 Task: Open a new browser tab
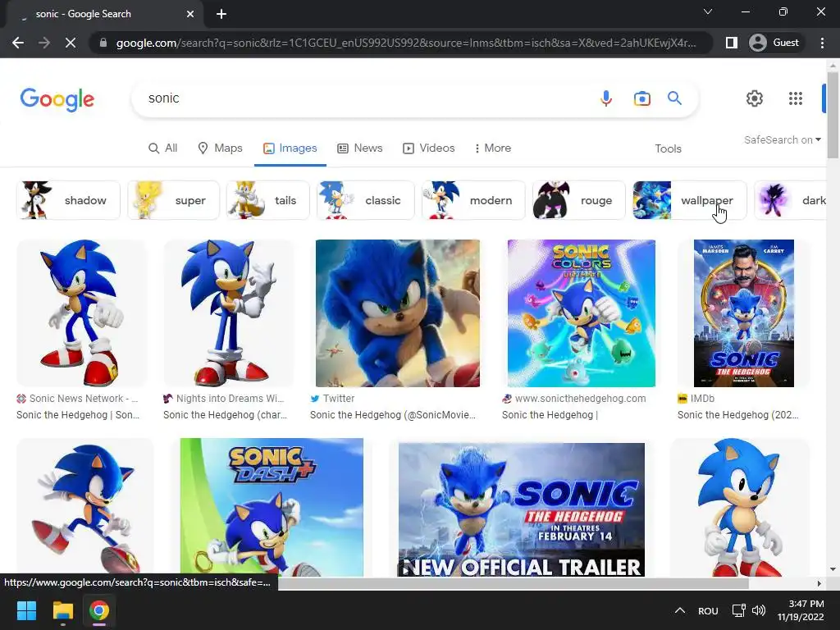coord(221,14)
